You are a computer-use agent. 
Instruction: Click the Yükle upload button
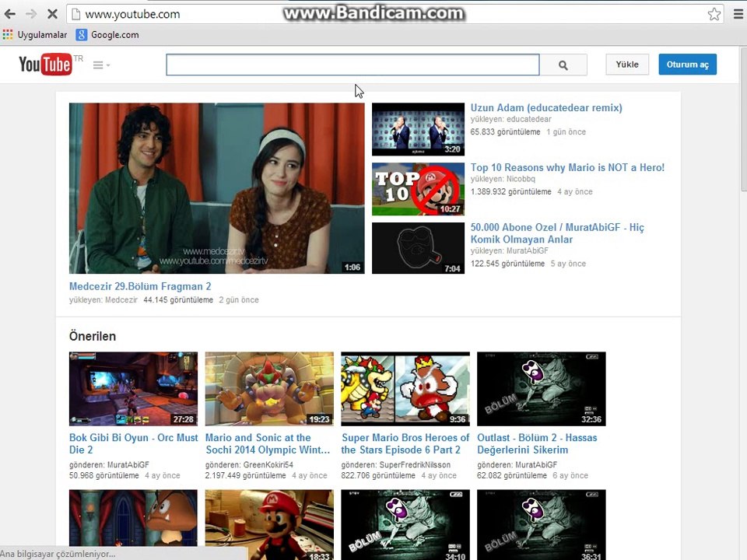627,65
